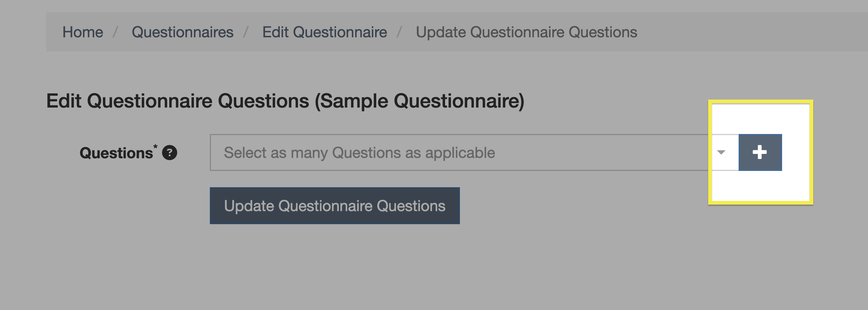The height and width of the screenshot is (310, 868).
Task: Click the placeholder text Select as many Questions
Action: pyautogui.click(x=359, y=153)
